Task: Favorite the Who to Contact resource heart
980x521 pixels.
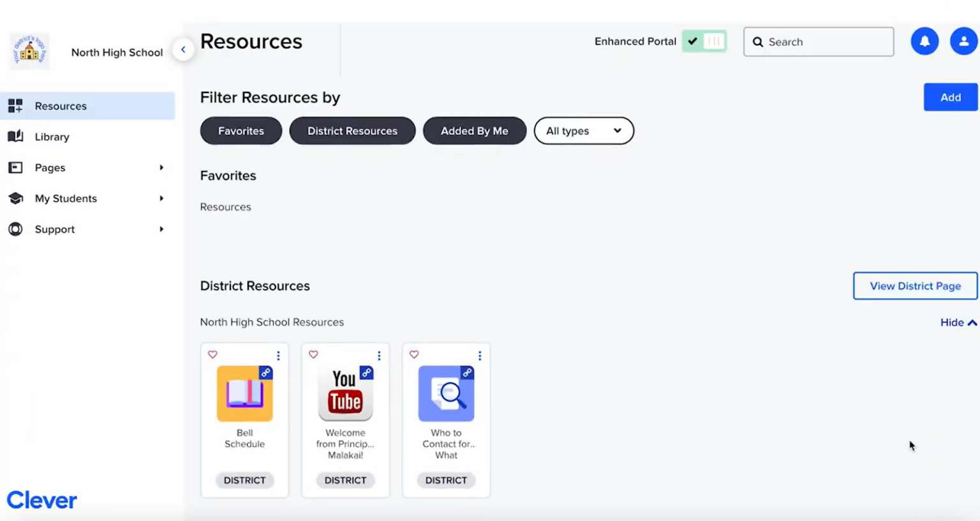Action: pos(414,354)
